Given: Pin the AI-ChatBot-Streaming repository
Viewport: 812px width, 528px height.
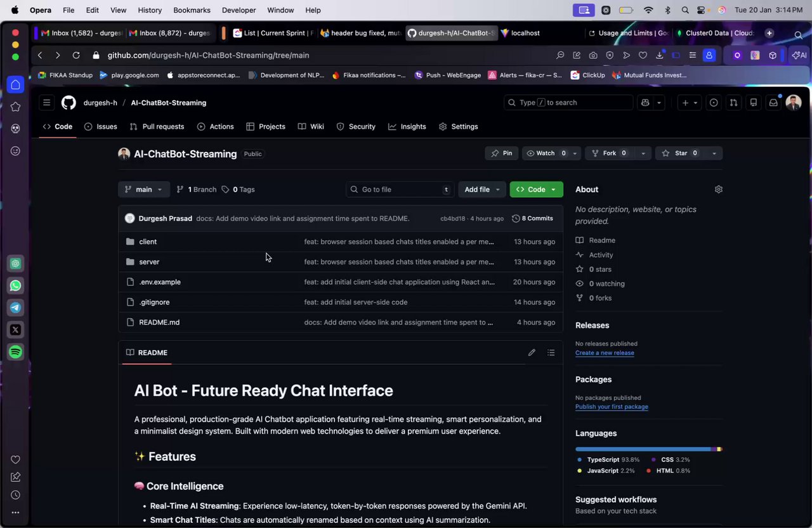Looking at the screenshot, I should click(x=501, y=153).
